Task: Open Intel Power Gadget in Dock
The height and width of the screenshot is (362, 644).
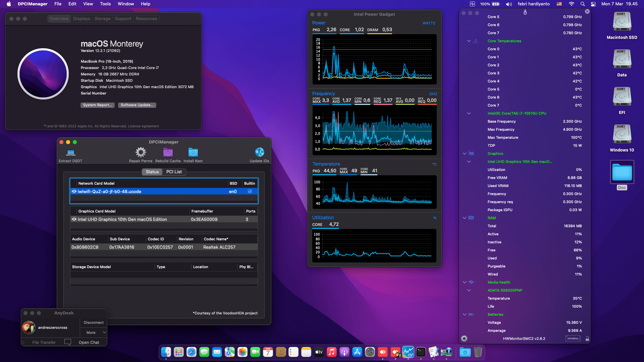Action: point(408,352)
